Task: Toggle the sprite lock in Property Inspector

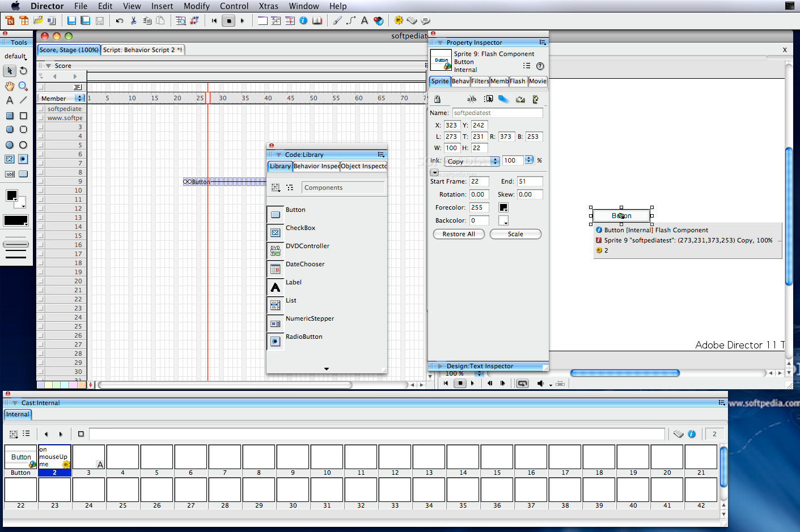Action: tap(437, 99)
